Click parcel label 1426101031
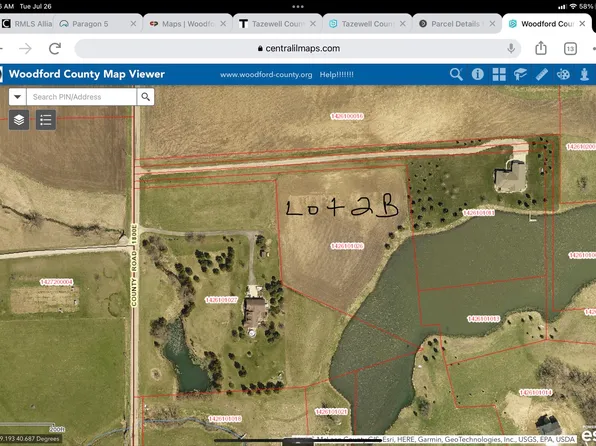596x446 pixels. [479, 213]
